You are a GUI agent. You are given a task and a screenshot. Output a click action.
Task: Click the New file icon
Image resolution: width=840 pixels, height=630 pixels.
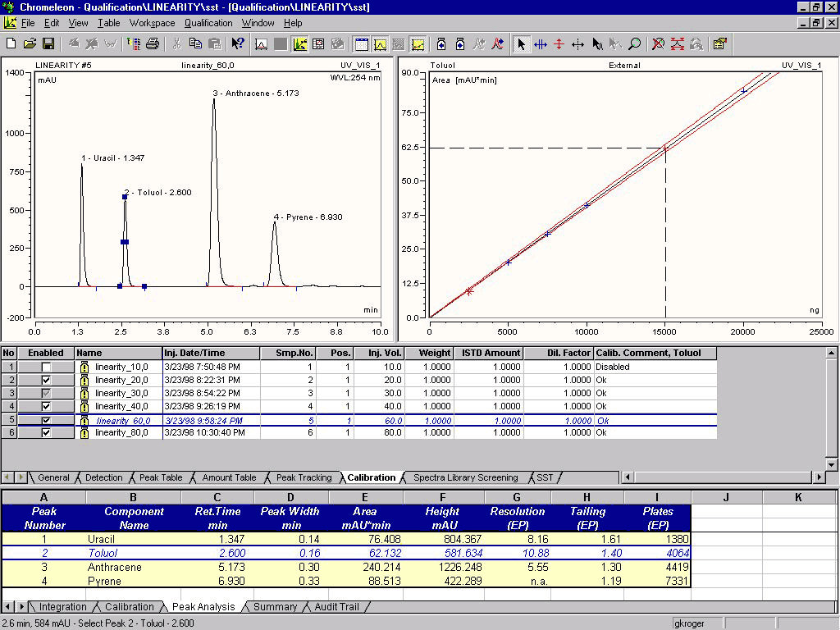pos(11,43)
